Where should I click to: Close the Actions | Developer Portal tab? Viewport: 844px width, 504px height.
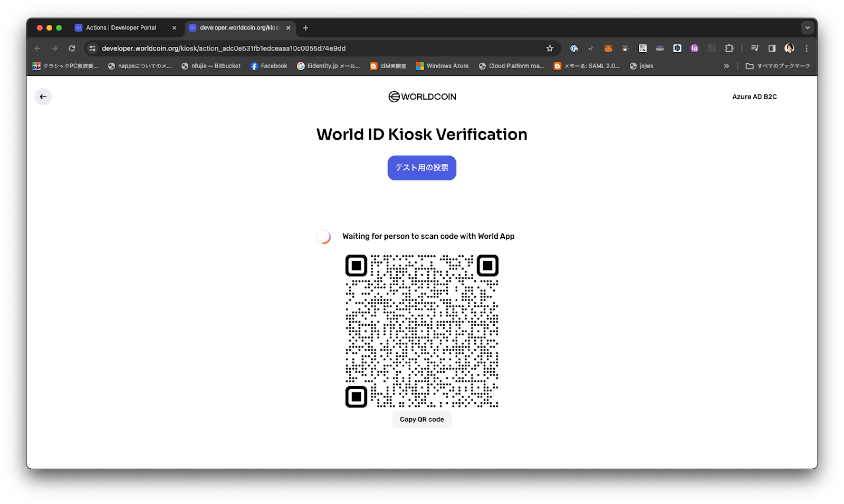[175, 28]
